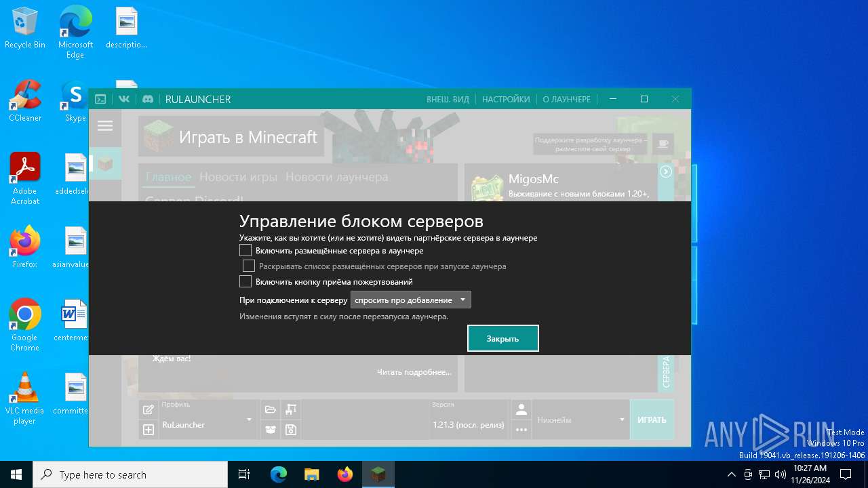The height and width of the screenshot is (488, 868).
Task: Select the Minecraft block sidebar icon
Action: (105, 163)
